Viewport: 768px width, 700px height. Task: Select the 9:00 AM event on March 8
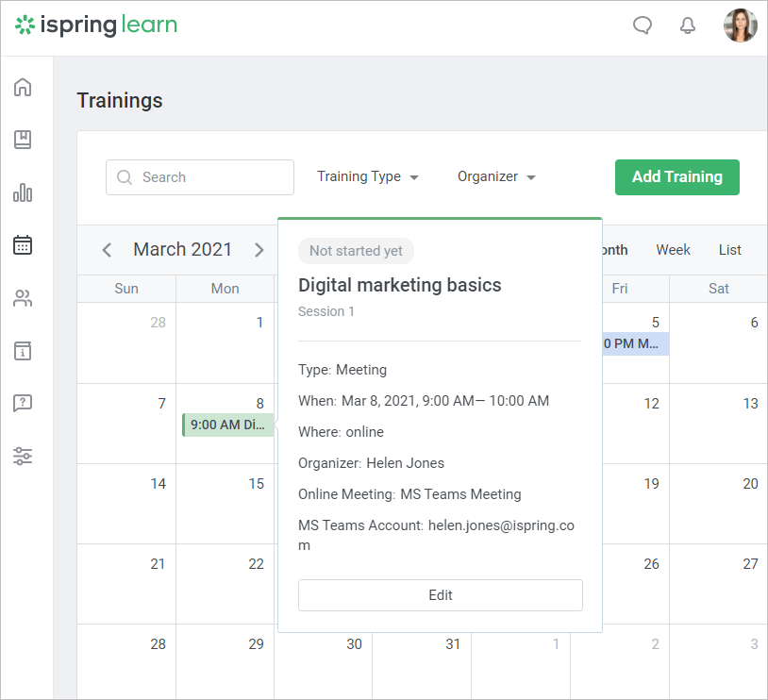tap(227, 425)
